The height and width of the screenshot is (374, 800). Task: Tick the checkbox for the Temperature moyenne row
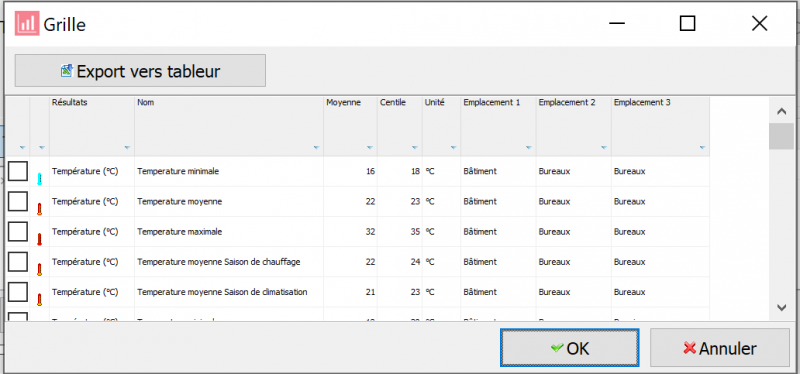click(18, 201)
